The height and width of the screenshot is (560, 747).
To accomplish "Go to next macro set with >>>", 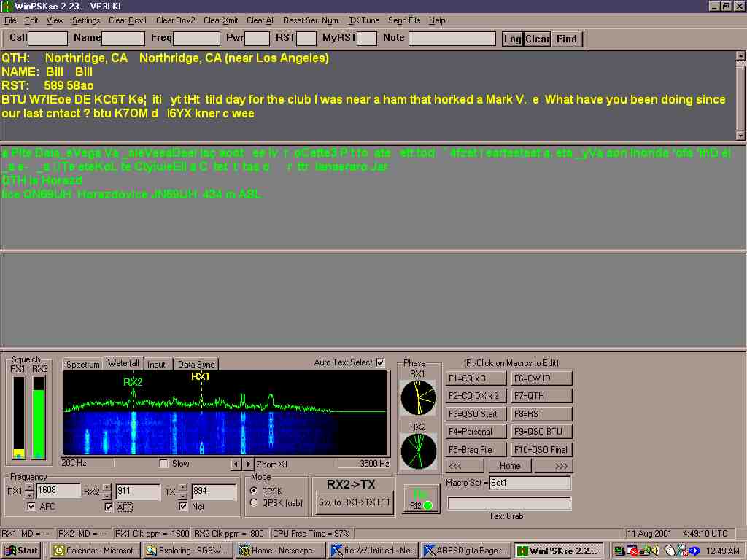I will (554, 466).
